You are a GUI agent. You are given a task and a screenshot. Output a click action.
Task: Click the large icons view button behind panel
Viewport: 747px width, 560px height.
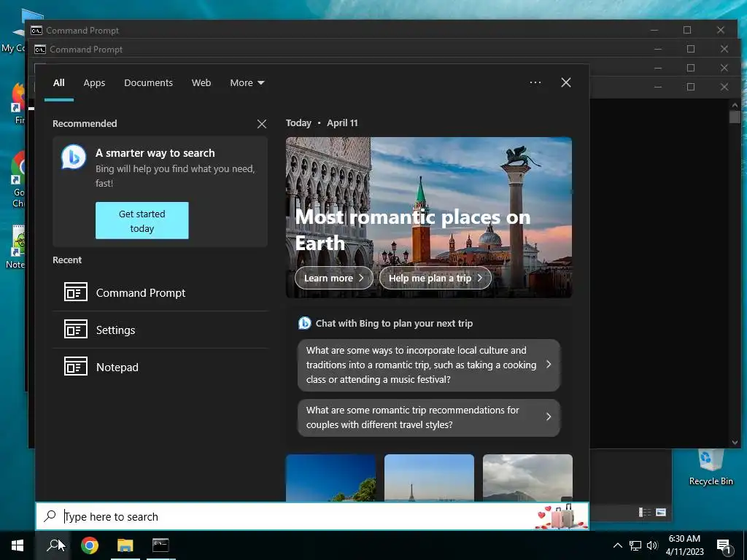click(661, 513)
